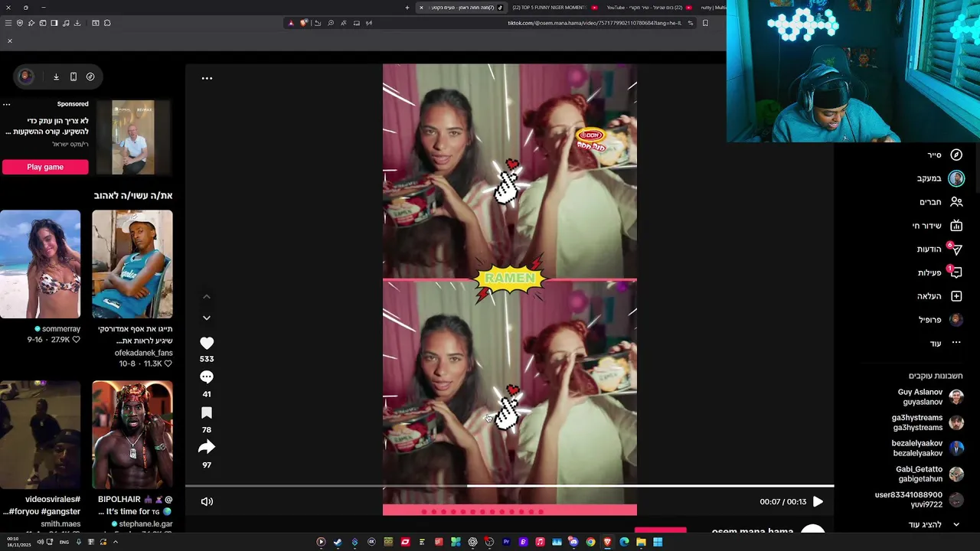Go to the next video with the down chevron

tap(207, 318)
